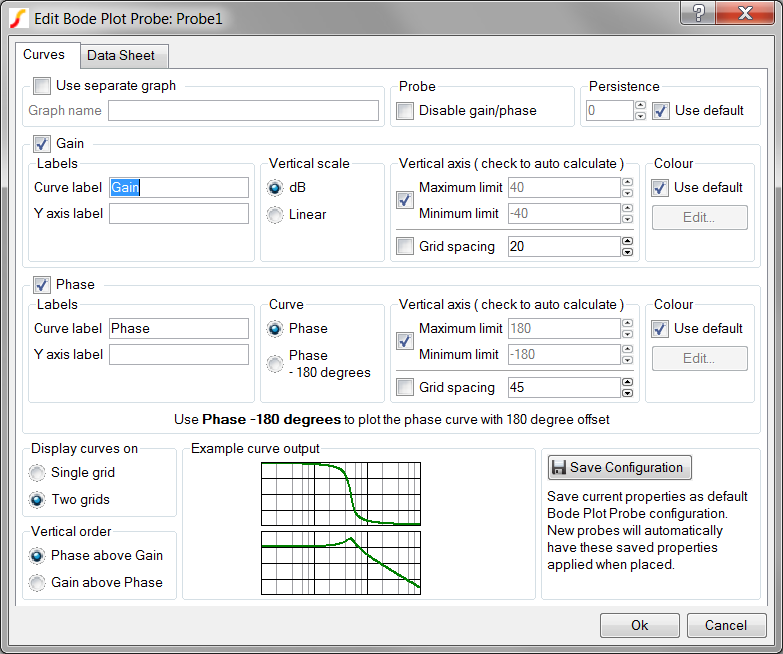Toggle the Gain section checkbox

[x=42, y=144]
